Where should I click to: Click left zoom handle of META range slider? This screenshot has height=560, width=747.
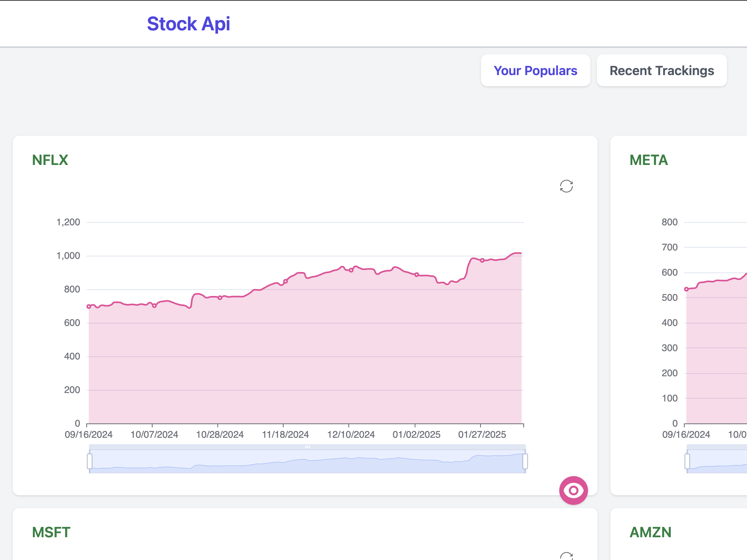(x=687, y=461)
